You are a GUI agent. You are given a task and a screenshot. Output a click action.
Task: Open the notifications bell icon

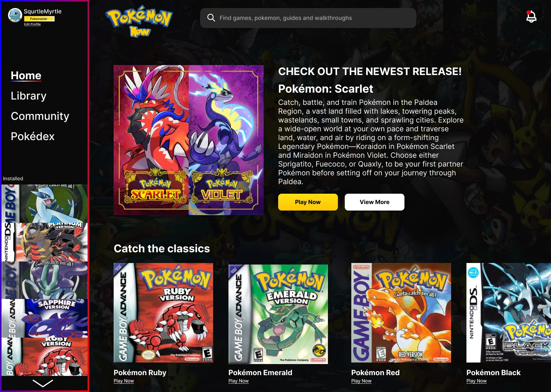point(531,16)
